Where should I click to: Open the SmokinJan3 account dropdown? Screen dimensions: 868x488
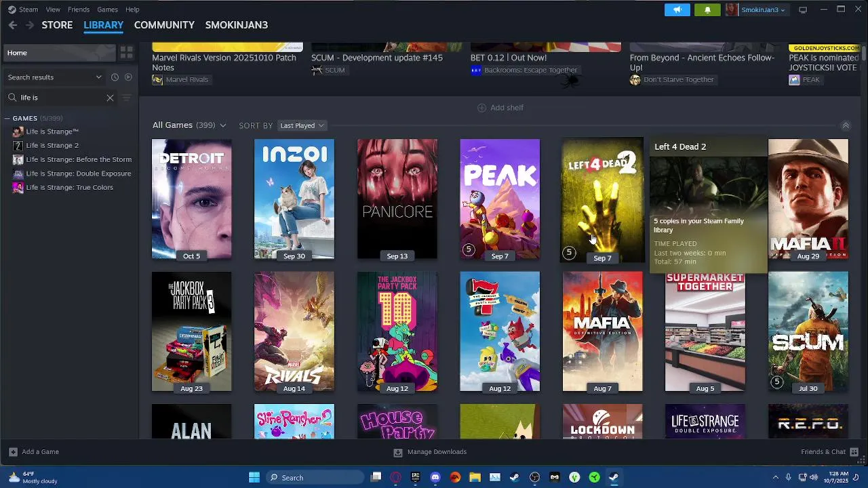point(762,9)
